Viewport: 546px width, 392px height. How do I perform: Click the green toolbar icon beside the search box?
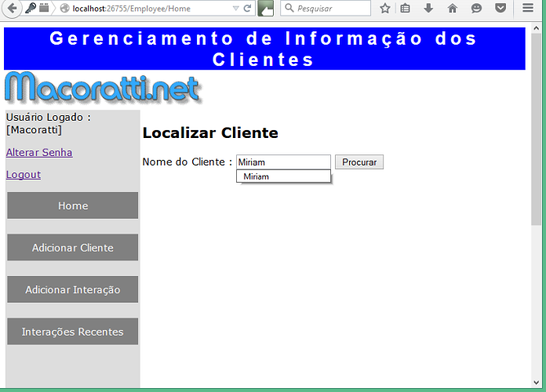(266, 9)
